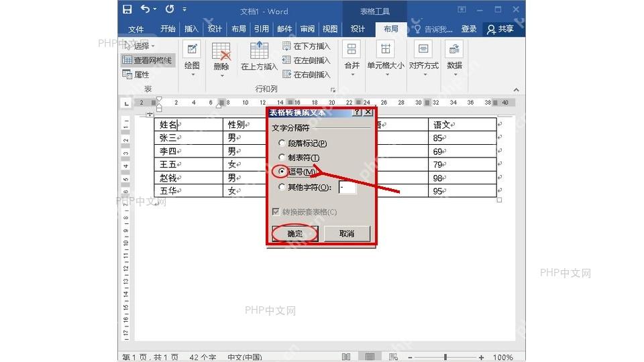This screenshot has width=644, height=362.
Task: Select table tools 布局 tab
Action: (390, 29)
